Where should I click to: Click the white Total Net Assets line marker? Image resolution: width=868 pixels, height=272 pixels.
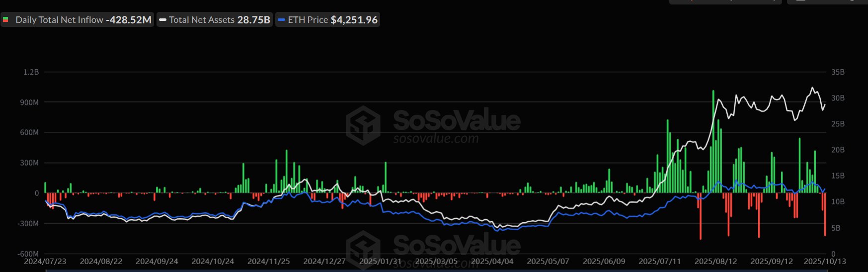point(162,20)
